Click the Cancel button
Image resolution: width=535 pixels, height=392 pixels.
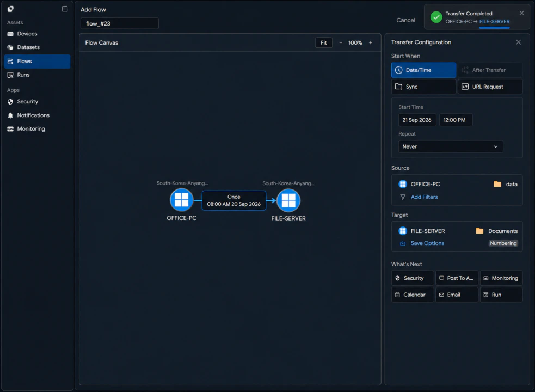[405, 20]
